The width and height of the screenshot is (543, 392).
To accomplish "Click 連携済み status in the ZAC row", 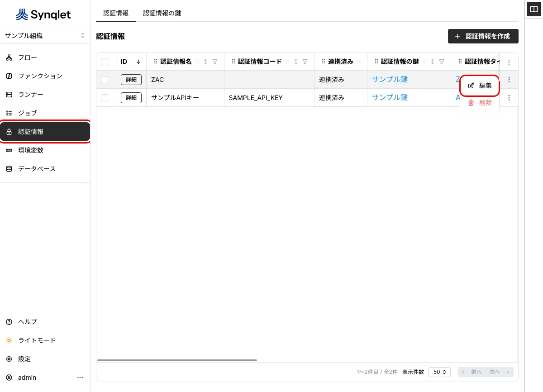I will [x=332, y=80].
